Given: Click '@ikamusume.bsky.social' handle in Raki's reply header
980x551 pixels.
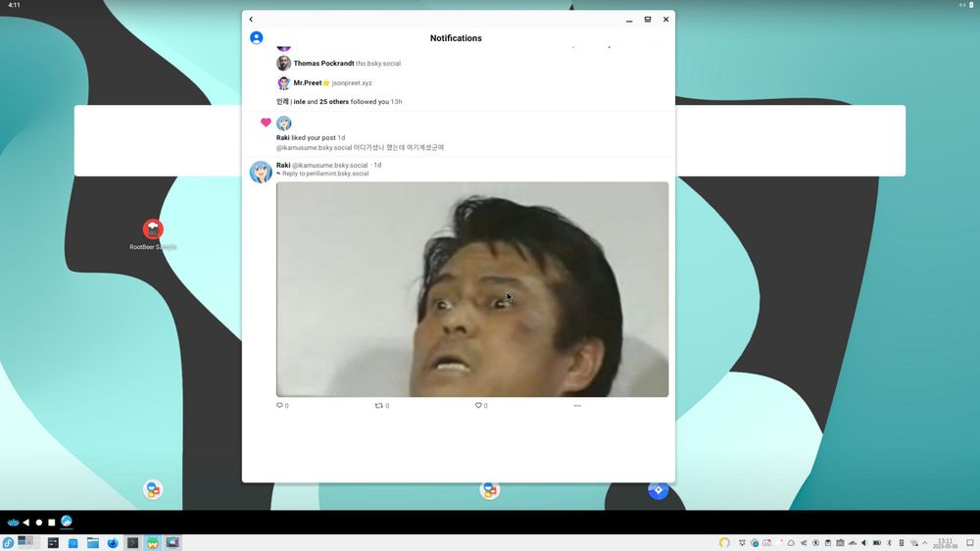Looking at the screenshot, I should point(329,165).
